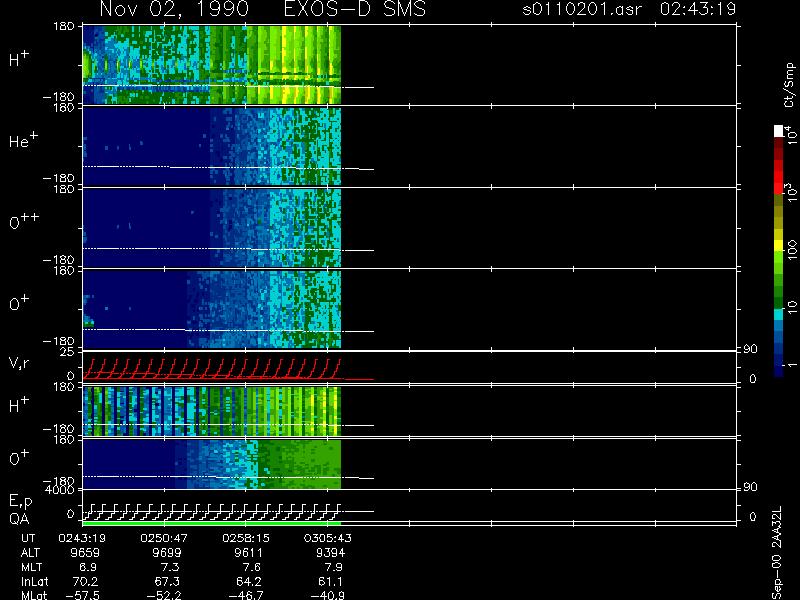Click the MLT value '7.3'
800x600 pixels.
click(x=168, y=567)
